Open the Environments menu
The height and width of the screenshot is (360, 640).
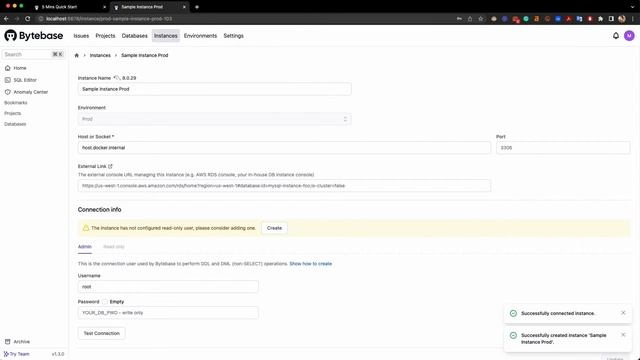pos(200,36)
